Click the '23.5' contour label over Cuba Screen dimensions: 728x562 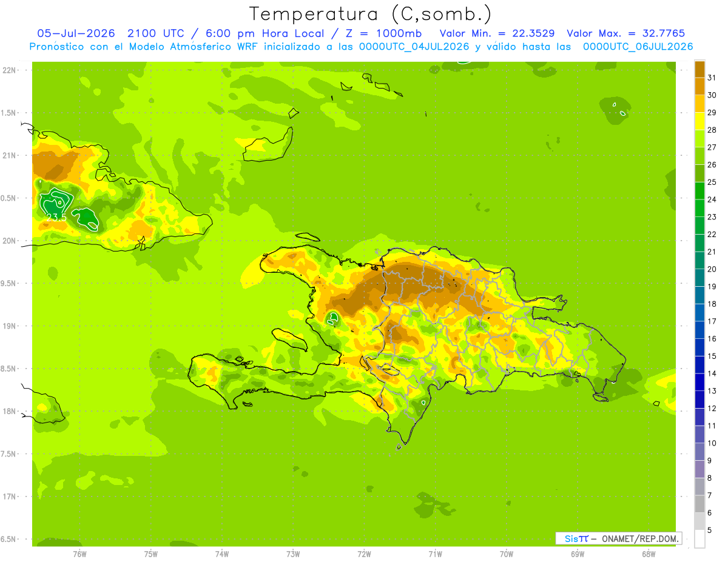(x=56, y=217)
